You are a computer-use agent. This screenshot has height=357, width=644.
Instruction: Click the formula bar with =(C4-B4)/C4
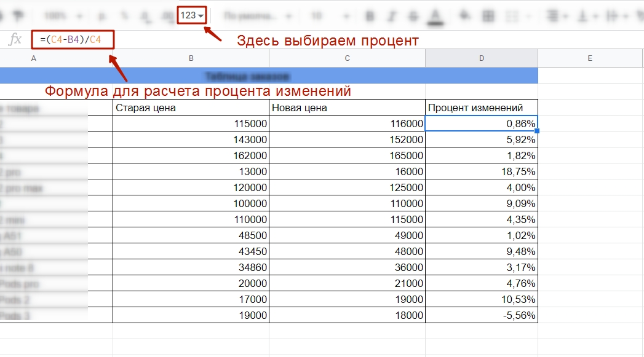click(x=73, y=39)
